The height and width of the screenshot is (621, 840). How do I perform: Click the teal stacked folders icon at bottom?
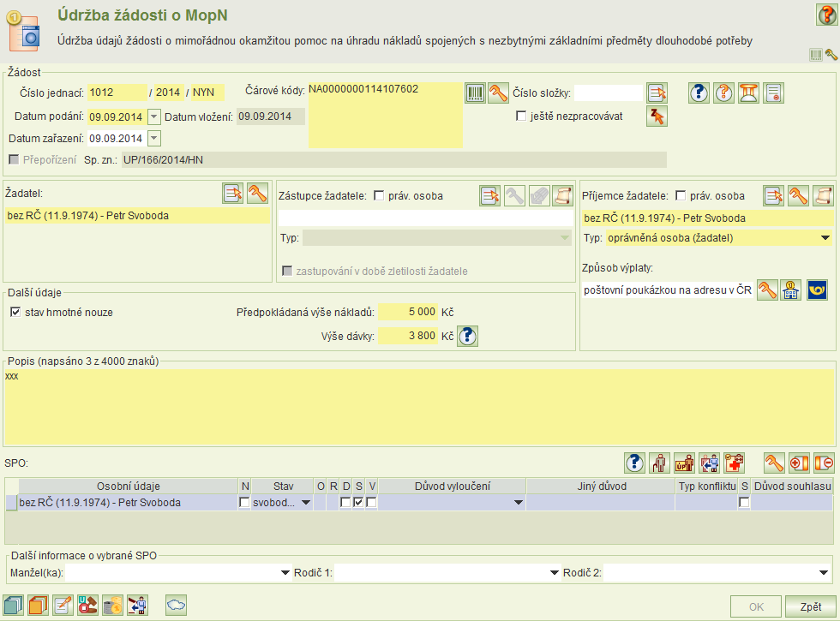coord(14,605)
